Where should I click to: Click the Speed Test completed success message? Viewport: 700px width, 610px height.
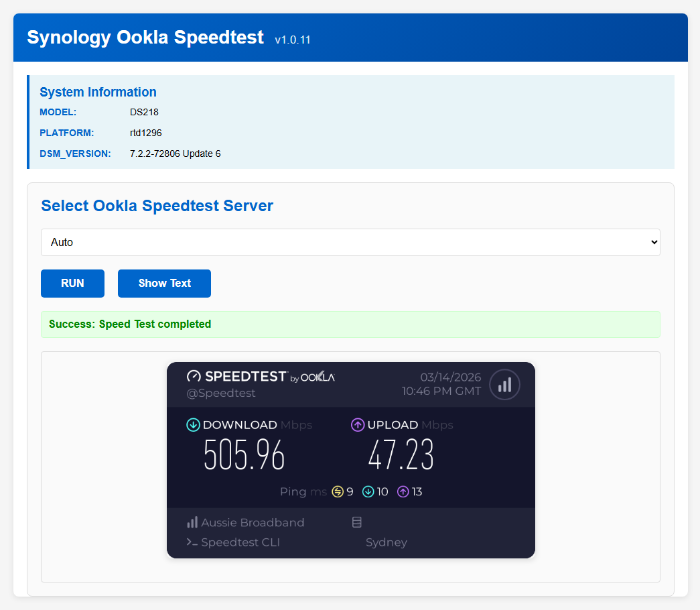click(130, 324)
